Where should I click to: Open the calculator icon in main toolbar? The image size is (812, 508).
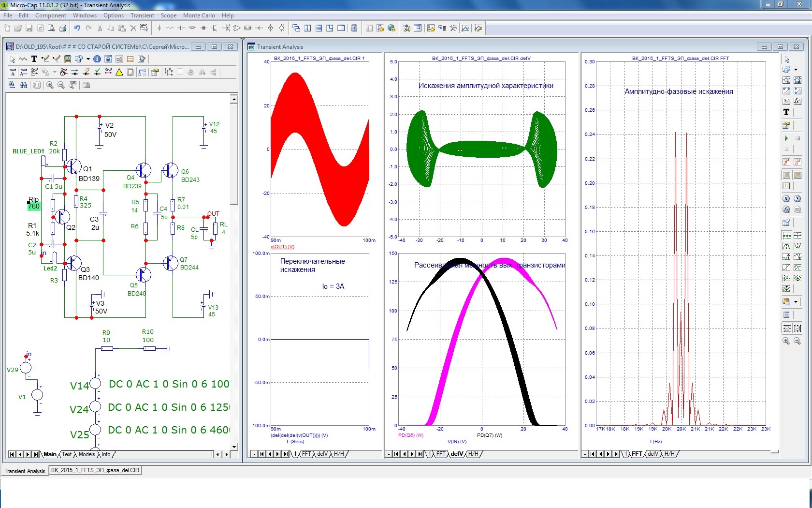(x=354, y=28)
